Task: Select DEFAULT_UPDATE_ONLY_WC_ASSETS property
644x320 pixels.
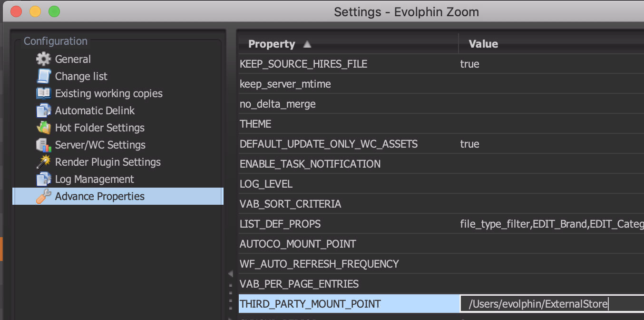Action: click(329, 144)
